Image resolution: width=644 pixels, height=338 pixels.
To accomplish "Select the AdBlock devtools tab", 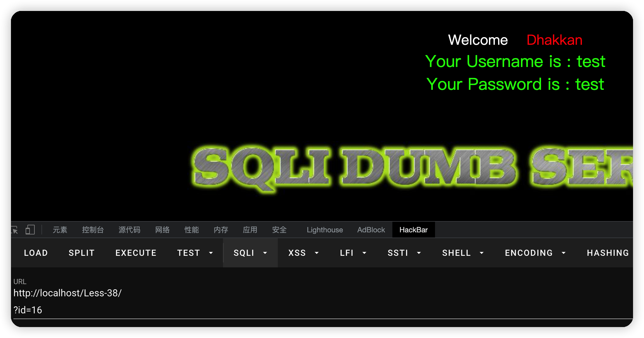I will click(x=371, y=230).
